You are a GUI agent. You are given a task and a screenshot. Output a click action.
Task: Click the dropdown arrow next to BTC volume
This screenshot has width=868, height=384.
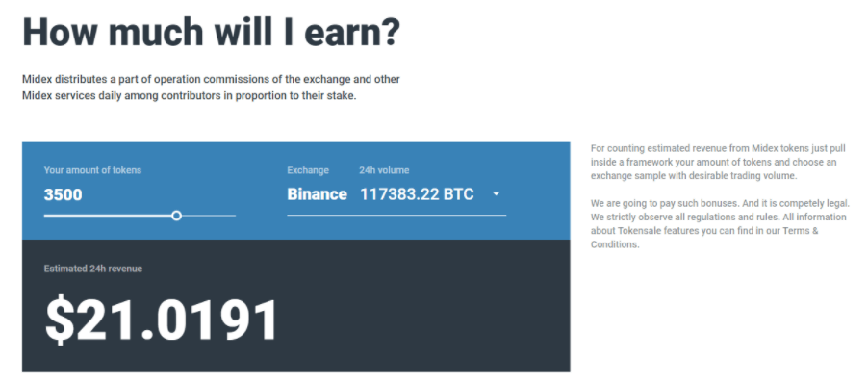pyautogui.click(x=496, y=194)
